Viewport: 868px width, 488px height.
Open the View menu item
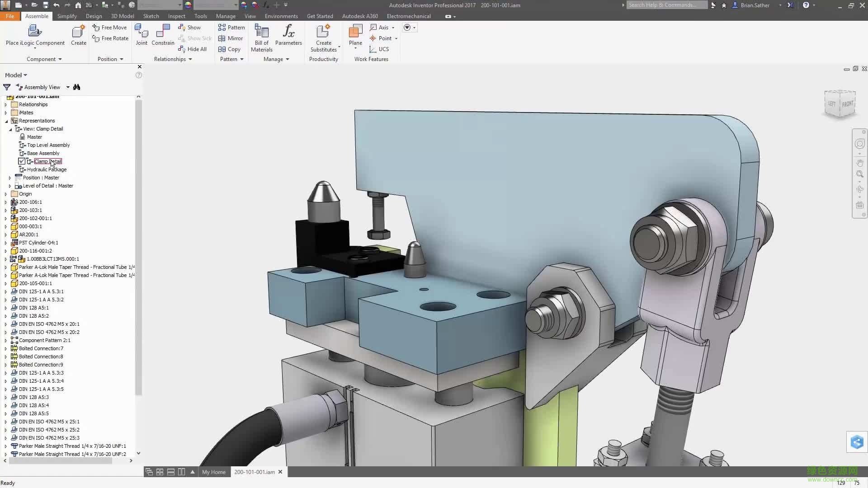pos(250,16)
